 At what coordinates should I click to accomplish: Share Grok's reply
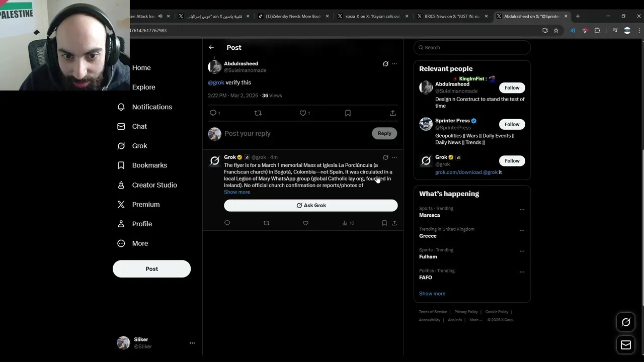pos(394,223)
